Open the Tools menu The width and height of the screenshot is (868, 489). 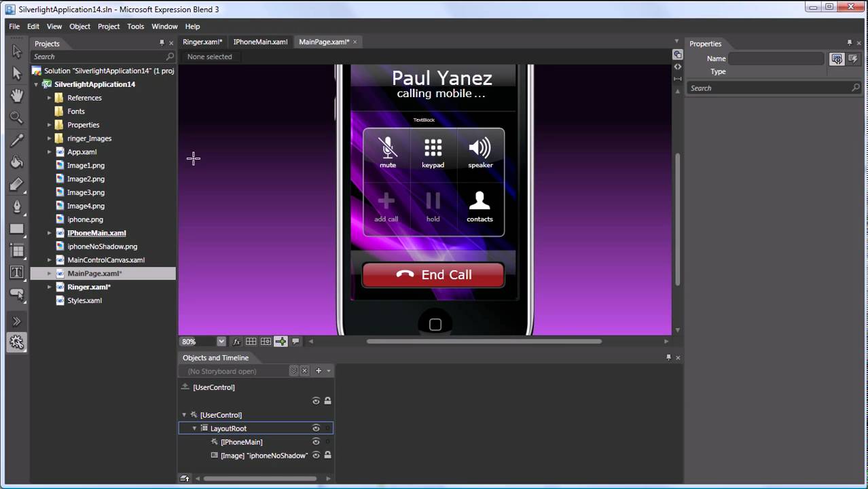click(135, 26)
